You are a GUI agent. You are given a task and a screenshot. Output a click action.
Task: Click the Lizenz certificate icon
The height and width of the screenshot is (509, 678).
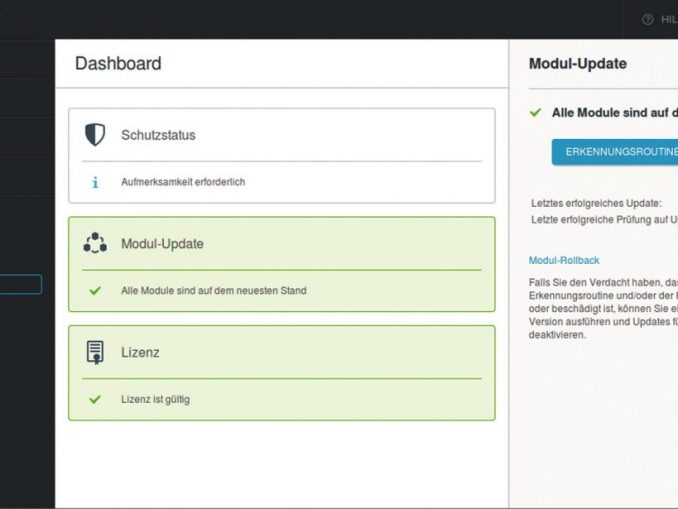(x=95, y=352)
